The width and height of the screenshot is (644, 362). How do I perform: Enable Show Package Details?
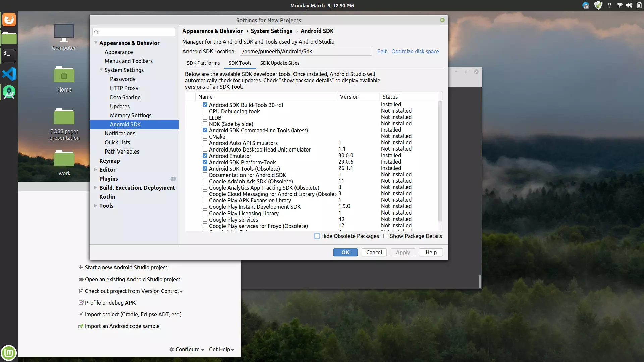(x=386, y=236)
